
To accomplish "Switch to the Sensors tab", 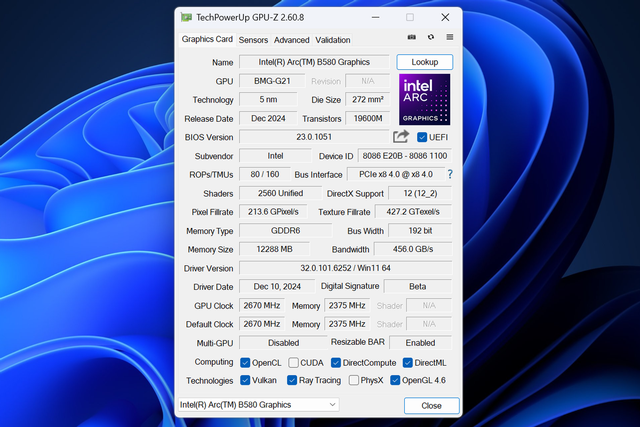I will 253,40.
